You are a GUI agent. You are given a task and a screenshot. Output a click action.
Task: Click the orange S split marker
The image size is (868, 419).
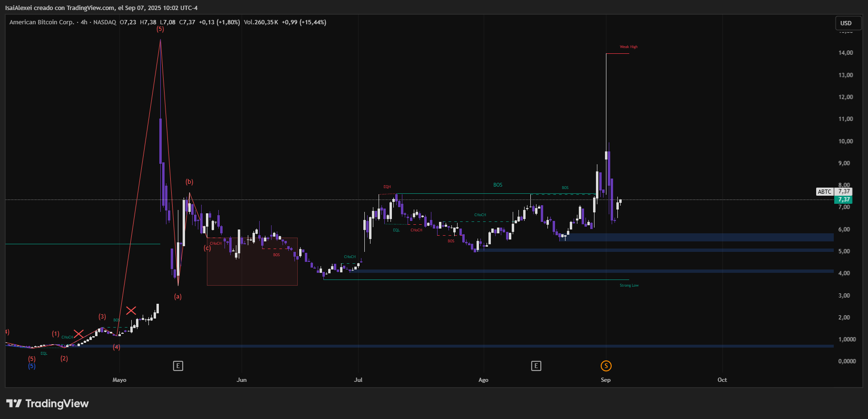[x=605, y=366]
